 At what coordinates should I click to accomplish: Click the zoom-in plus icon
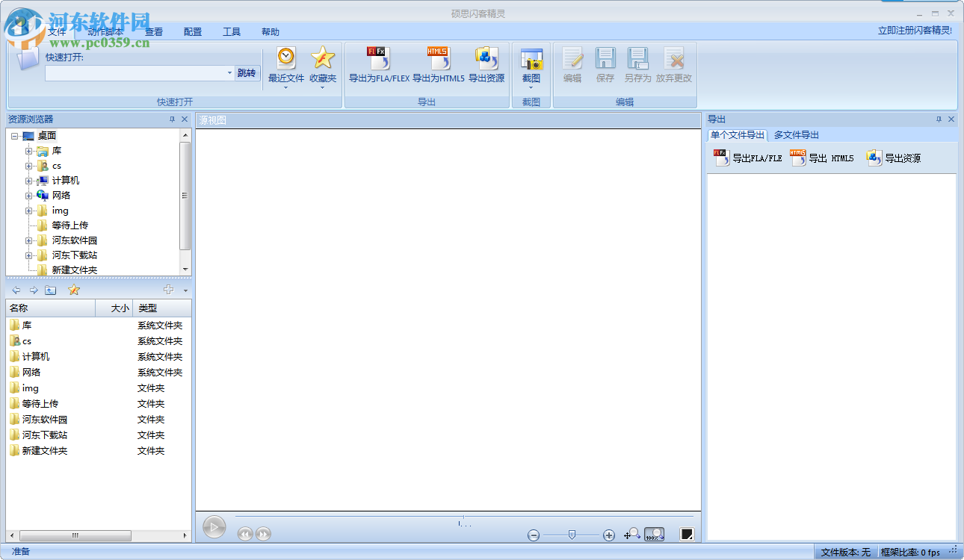tap(609, 535)
